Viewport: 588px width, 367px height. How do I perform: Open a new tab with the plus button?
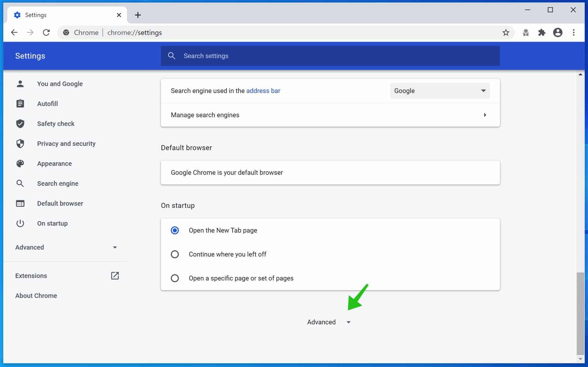point(138,15)
